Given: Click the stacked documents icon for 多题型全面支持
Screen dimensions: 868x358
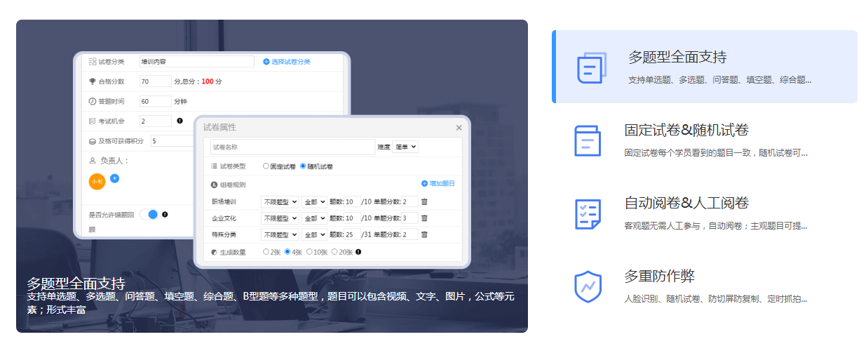Looking at the screenshot, I should coord(591,67).
